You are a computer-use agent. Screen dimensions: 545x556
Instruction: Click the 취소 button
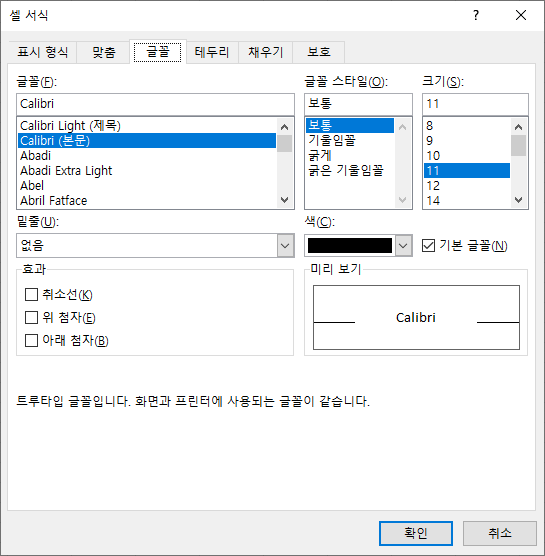(x=500, y=533)
